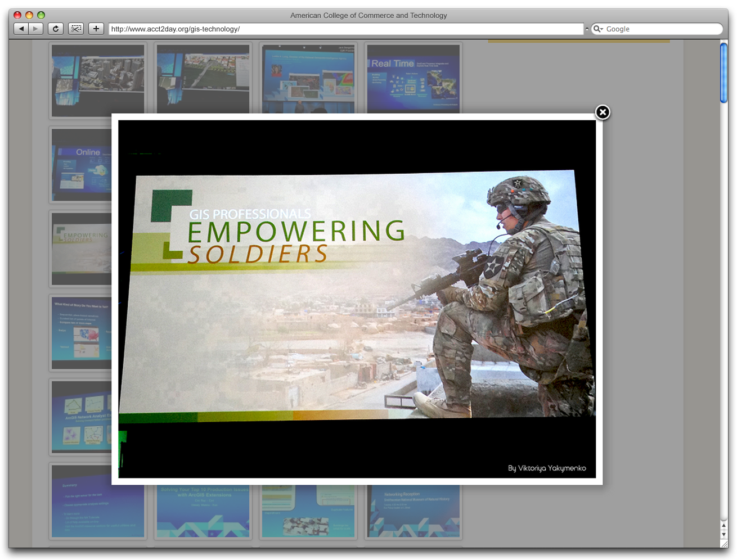Open the camouflage pattern slide thumbnail
The image size is (737, 560).
(308, 512)
